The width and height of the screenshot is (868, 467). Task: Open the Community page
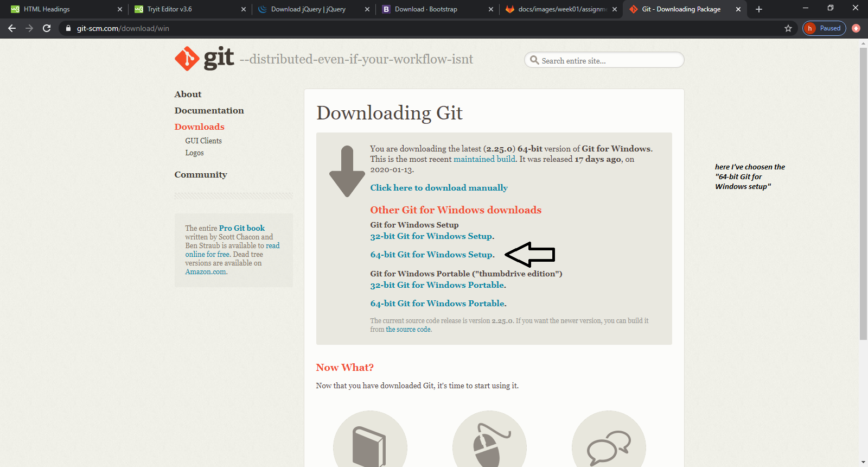(201, 174)
